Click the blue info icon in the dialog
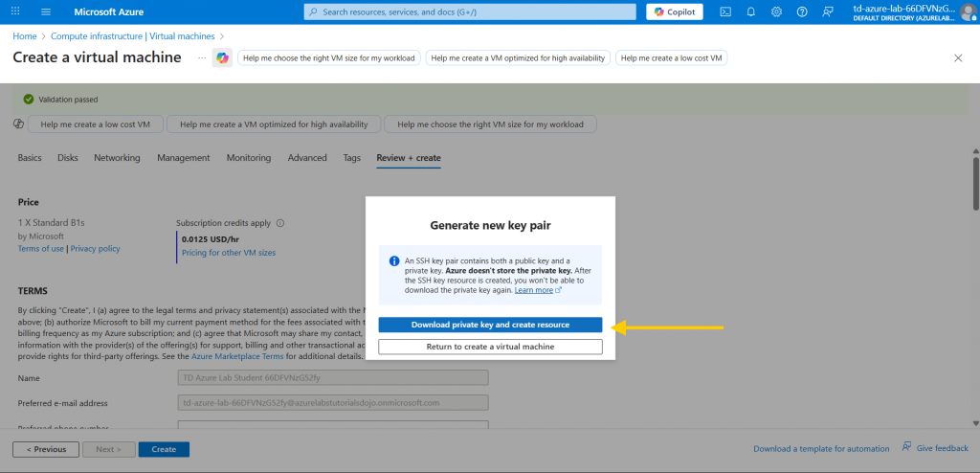 pos(394,260)
